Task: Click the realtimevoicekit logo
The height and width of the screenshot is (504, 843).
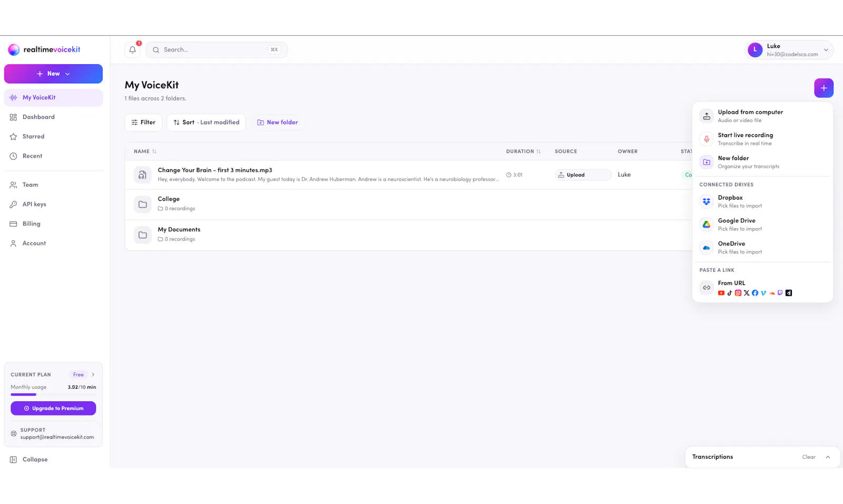Action: (44, 50)
